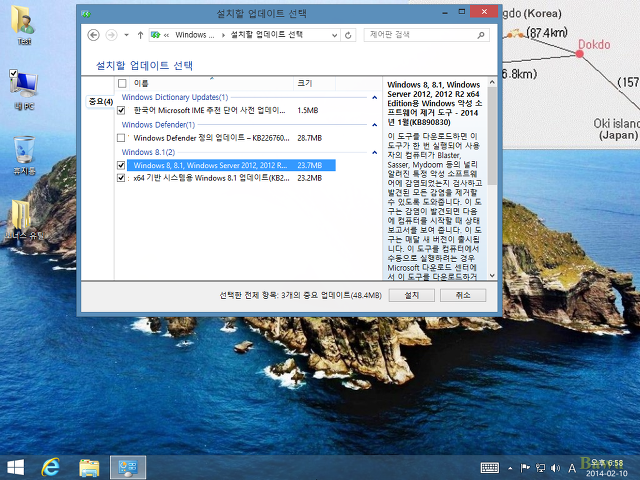Uncheck the x64 Windows 8.1 update
The width and height of the screenshot is (640, 480).
pyautogui.click(x=121, y=178)
